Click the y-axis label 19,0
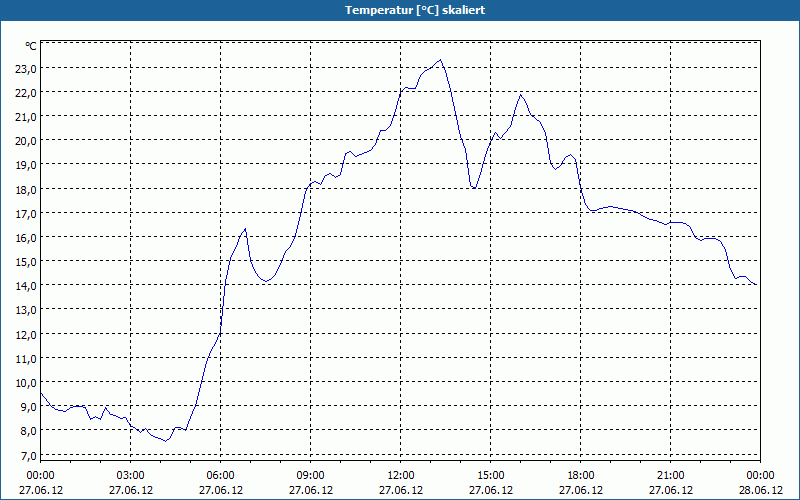This screenshot has height=500, width=800. 26,165
